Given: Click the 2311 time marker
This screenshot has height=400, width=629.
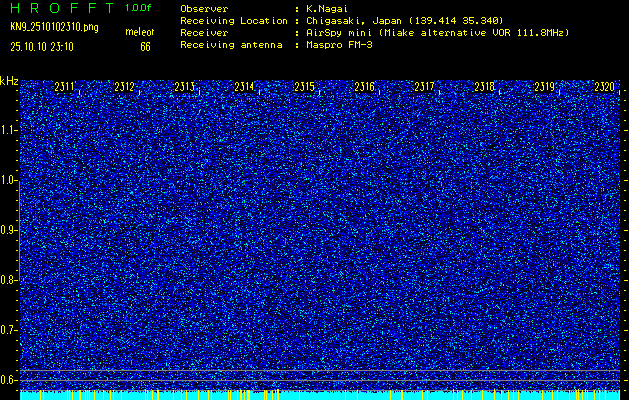Looking at the screenshot, I should (x=64, y=87).
